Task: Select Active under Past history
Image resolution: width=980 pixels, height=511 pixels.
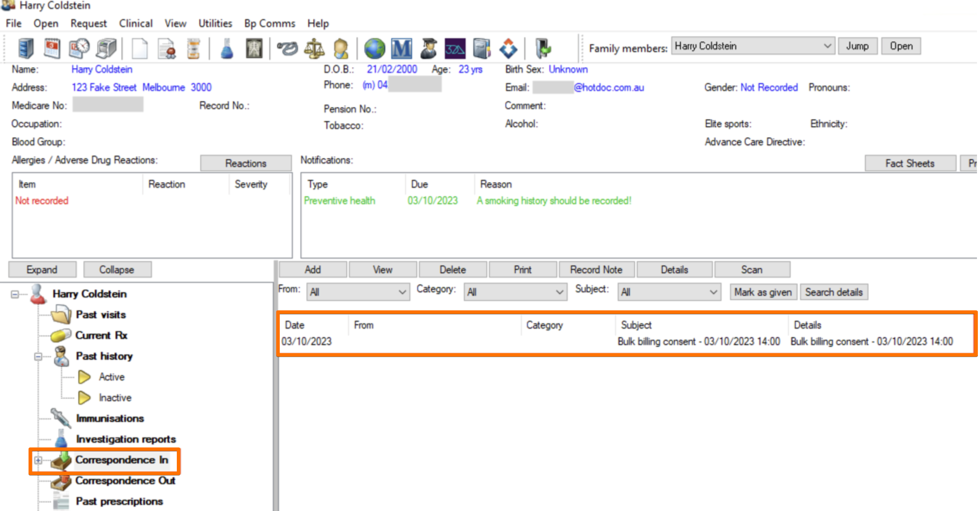Action: [x=112, y=377]
